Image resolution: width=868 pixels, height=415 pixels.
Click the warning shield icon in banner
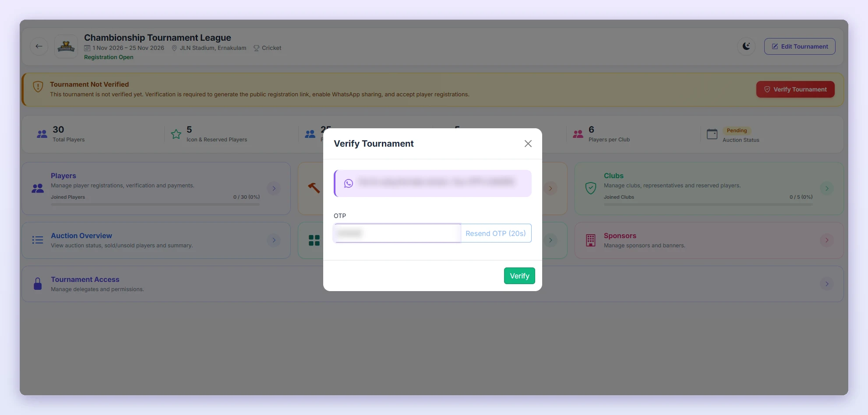(x=38, y=87)
